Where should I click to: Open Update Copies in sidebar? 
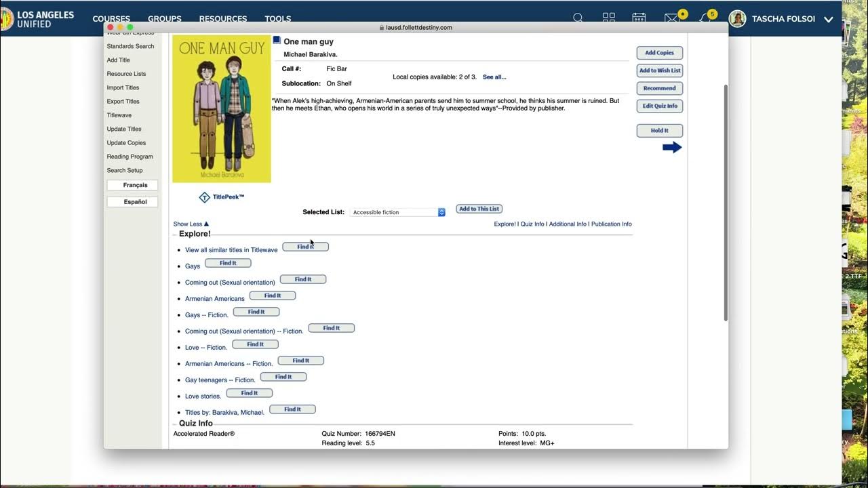tap(126, 143)
